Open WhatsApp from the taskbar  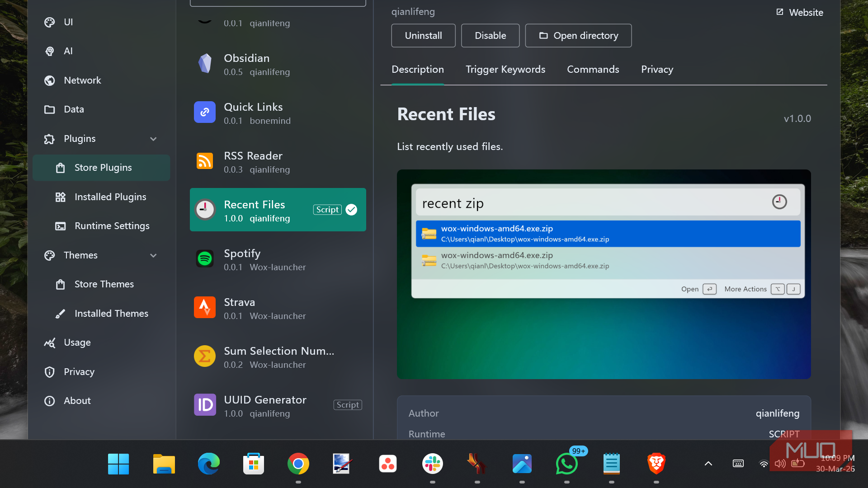click(566, 464)
